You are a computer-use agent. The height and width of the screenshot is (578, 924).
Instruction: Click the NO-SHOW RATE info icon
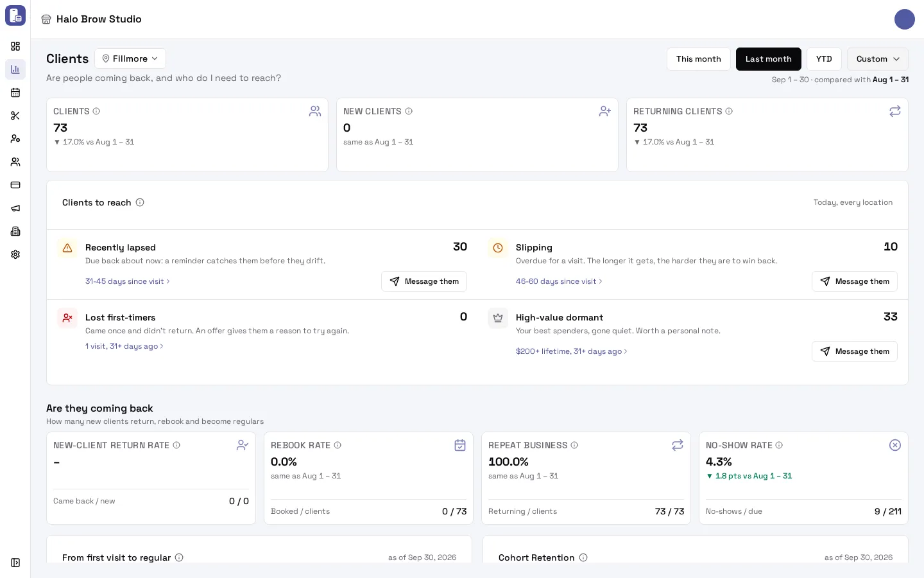coord(779,445)
